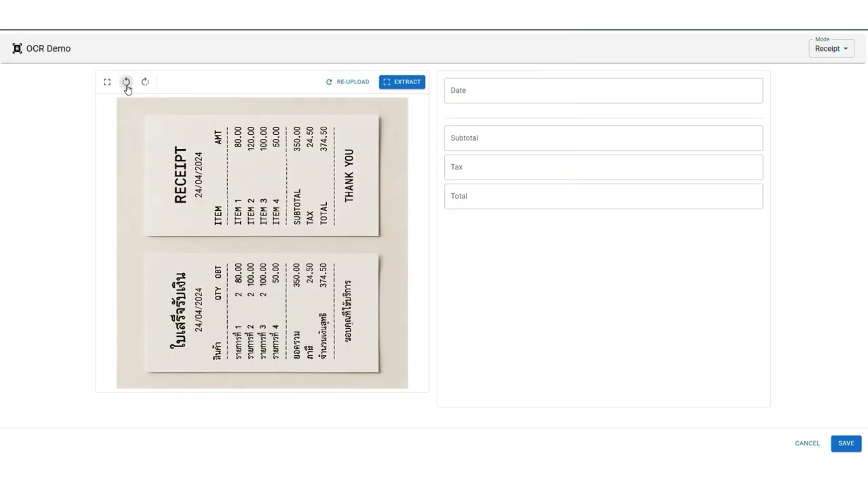Click into the Tax field
868x488 pixels.
(604, 167)
